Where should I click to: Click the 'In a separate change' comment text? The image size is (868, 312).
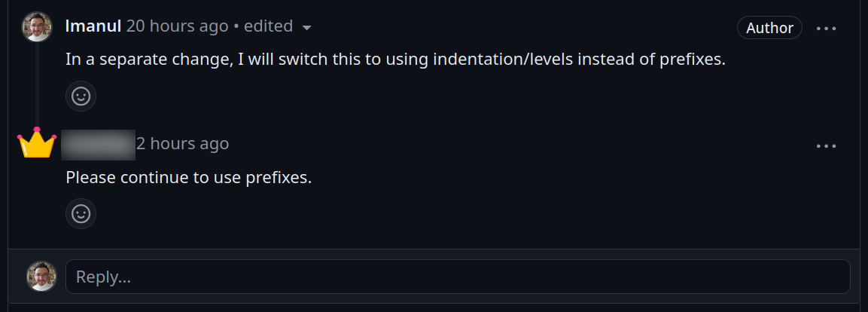pyautogui.click(x=395, y=60)
